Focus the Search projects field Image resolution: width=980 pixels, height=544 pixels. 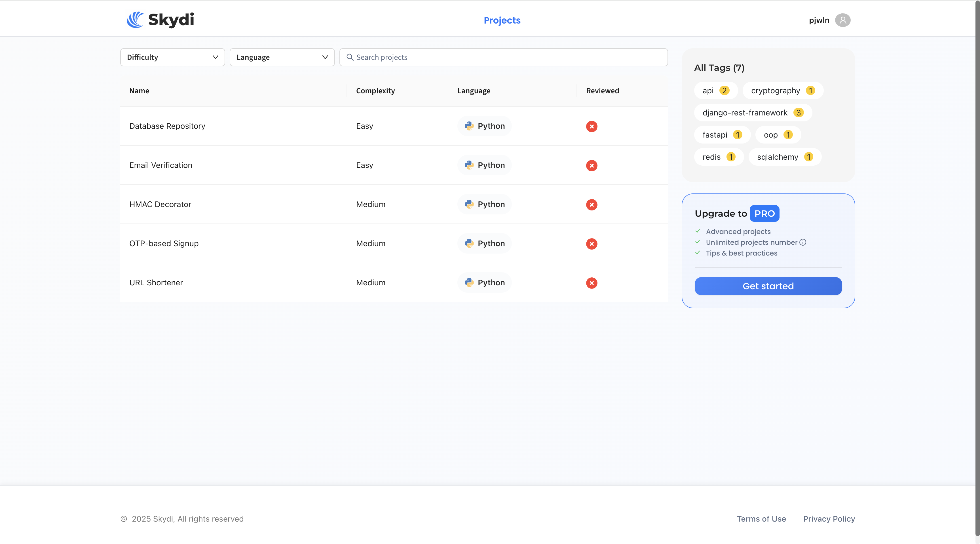tap(503, 57)
